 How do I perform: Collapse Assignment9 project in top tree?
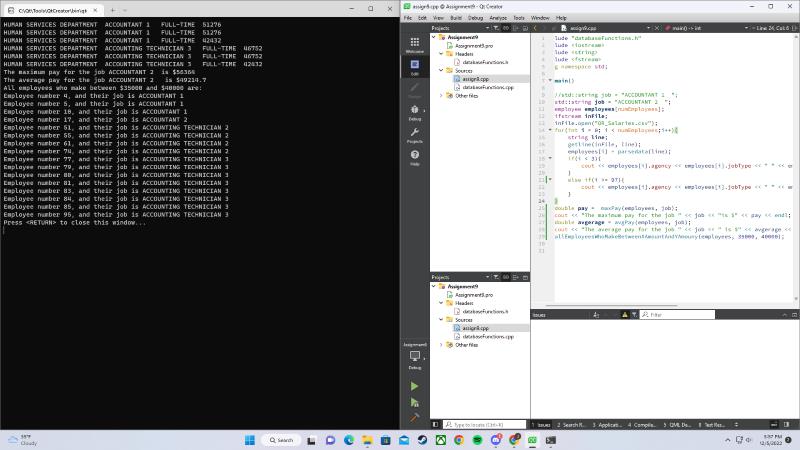tap(434, 37)
